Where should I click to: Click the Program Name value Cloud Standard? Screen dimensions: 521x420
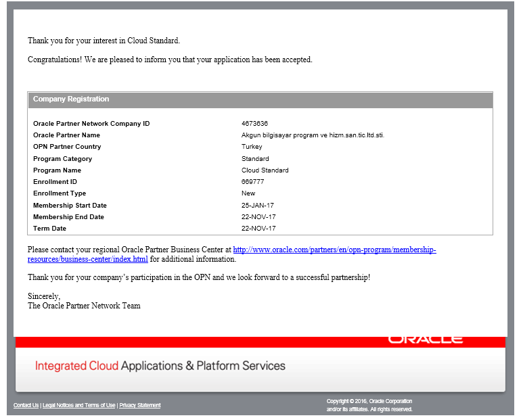pos(265,170)
